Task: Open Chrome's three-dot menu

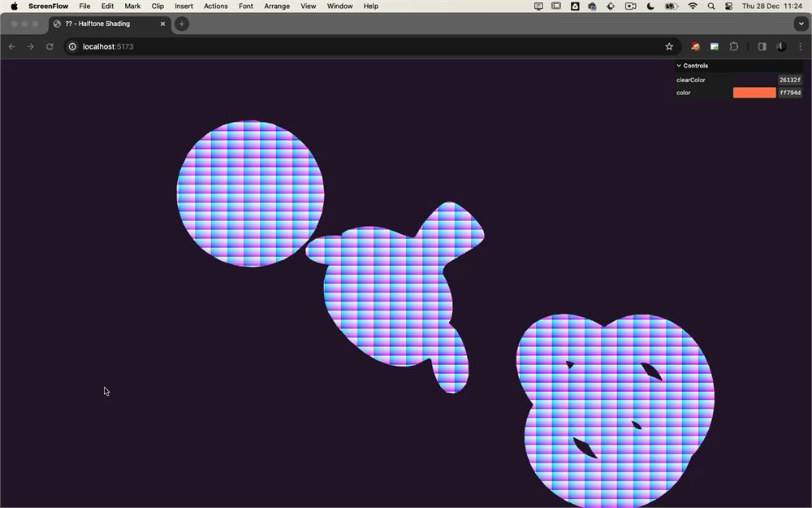Action: [x=800, y=46]
